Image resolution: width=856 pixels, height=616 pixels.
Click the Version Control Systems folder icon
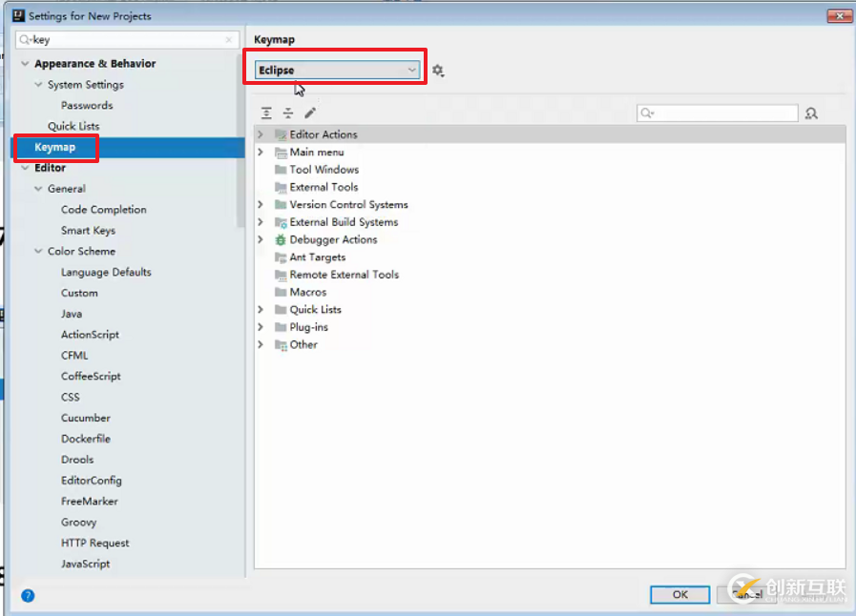click(281, 205)
